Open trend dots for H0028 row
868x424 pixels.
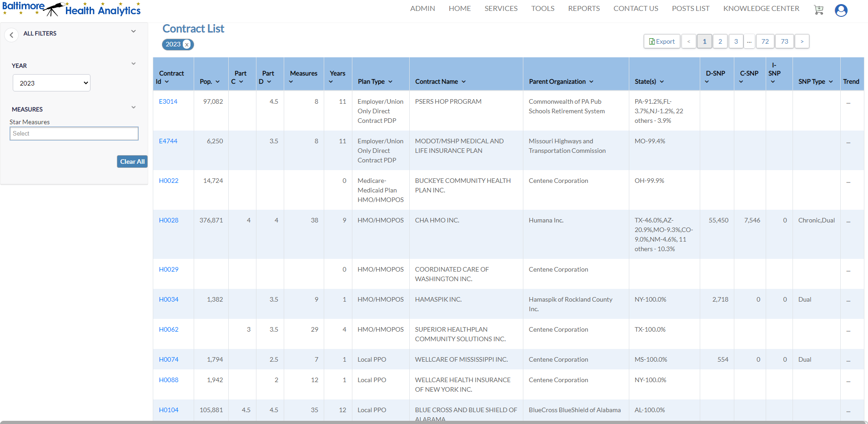[x=848, y=221]
